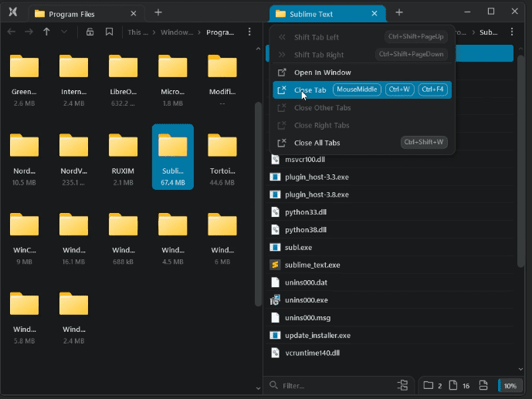Click the back navigation arrow
The width and height of the screenshot is (532, 399).
(x=11, y=32)
